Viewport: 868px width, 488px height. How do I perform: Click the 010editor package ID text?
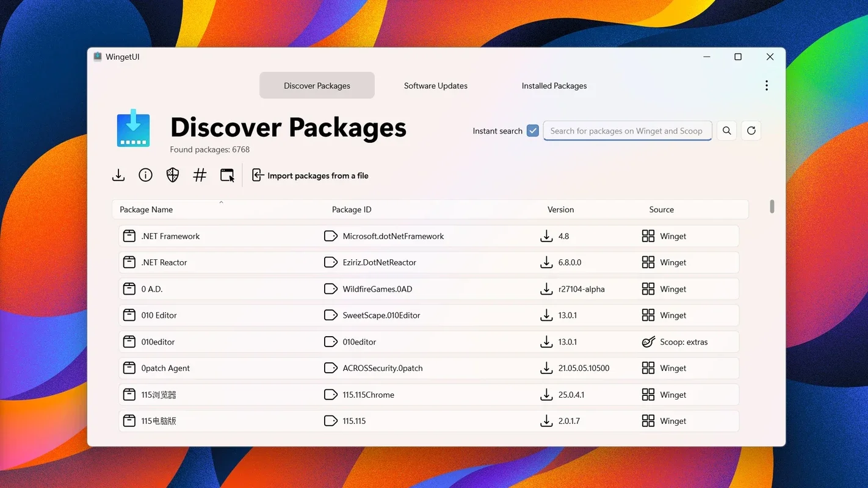[x=360, y=342]
